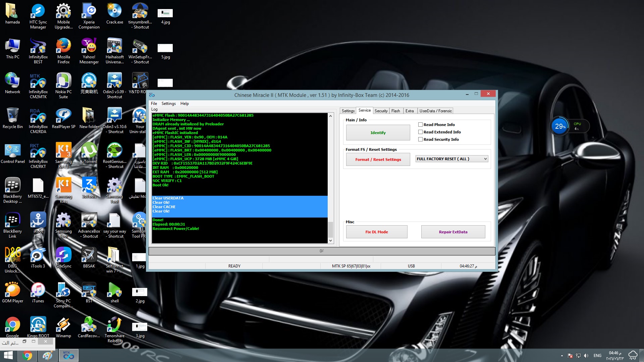Open InfinityBox CM2RKT desktop shortcut
Screen dimensions: 644x362
pyautogui.click(x=38, y=156)
